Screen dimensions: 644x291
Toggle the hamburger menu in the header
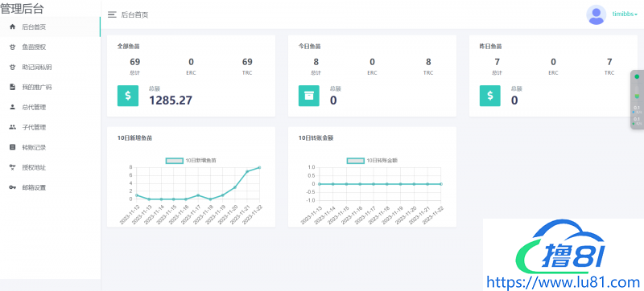[x=112, y=14]
